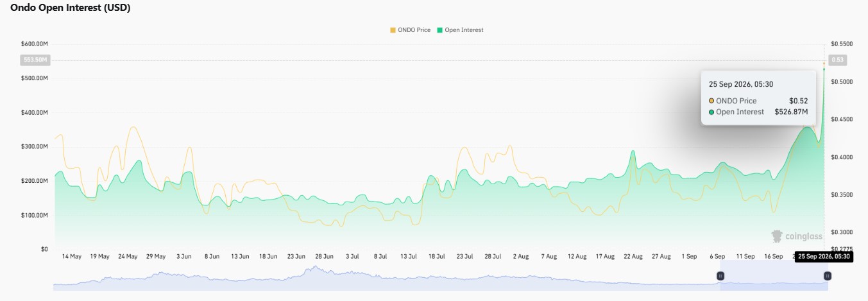Screen dimensions: 868x301
Task: Toggle the Open Interest legend series
Action: pyautogui.click(x=460, y=30)
